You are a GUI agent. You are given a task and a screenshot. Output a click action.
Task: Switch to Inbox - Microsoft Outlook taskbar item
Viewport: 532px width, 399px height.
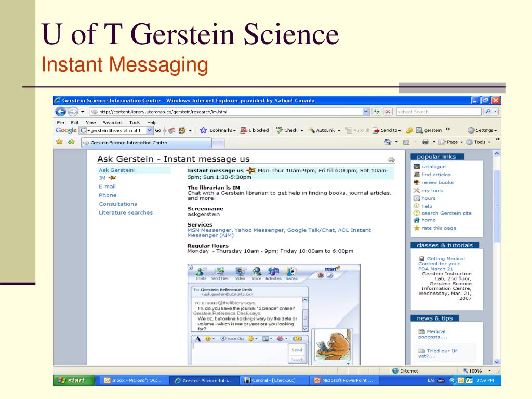pos(134,380)
